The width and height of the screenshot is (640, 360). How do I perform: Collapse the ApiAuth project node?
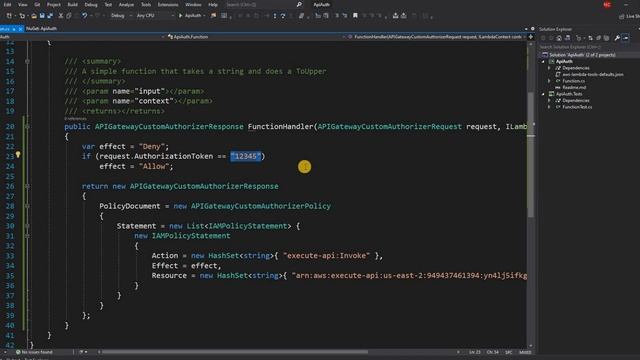543,61
